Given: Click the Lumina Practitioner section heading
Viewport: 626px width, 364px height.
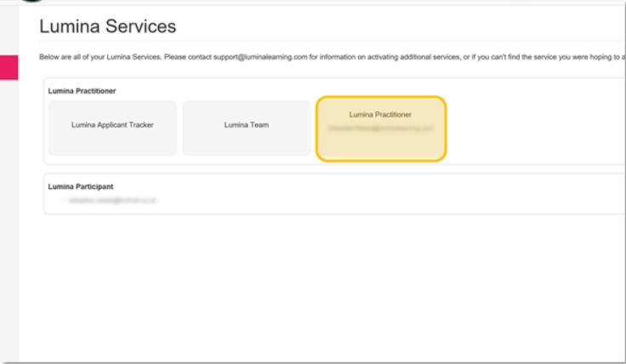Looking at the screenshot, I should point(82,91).
